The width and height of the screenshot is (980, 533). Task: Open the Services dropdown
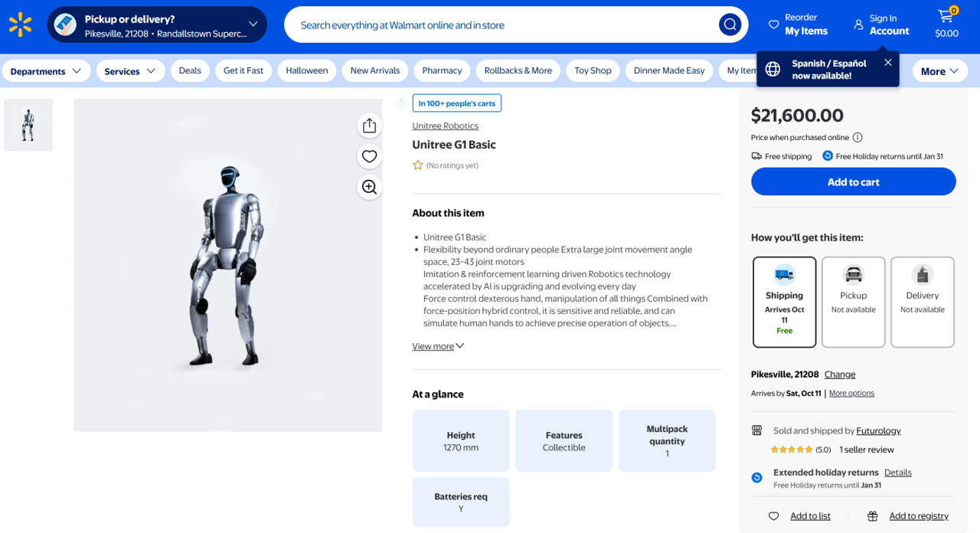pos(130,71)
